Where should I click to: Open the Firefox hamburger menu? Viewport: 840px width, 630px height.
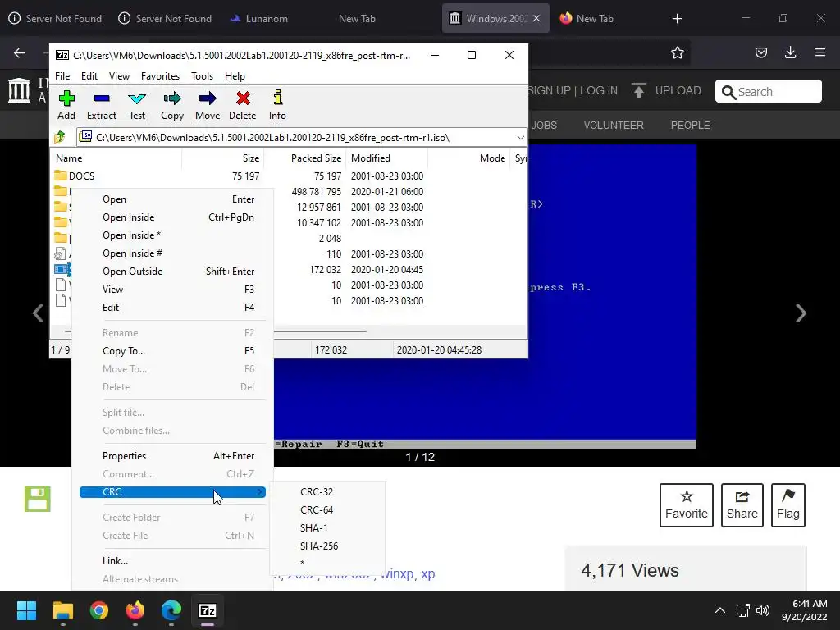[x=819, y=52]
